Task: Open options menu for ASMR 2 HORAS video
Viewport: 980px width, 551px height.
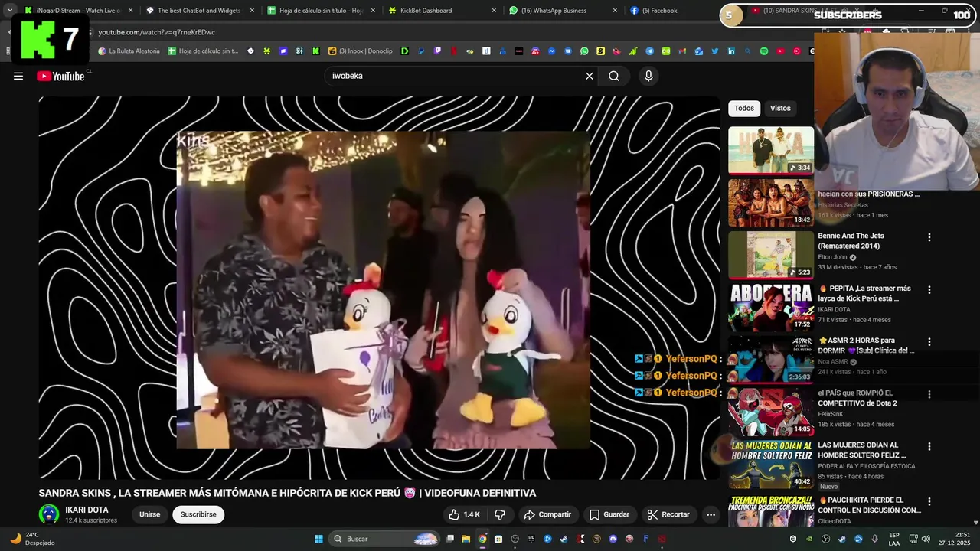Action: click(929, 342)
